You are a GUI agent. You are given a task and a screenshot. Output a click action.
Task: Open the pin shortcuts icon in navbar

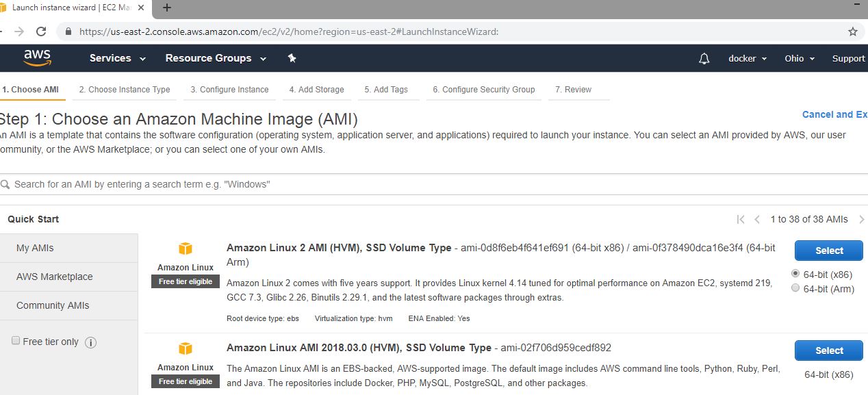click(x=292, y=58)
